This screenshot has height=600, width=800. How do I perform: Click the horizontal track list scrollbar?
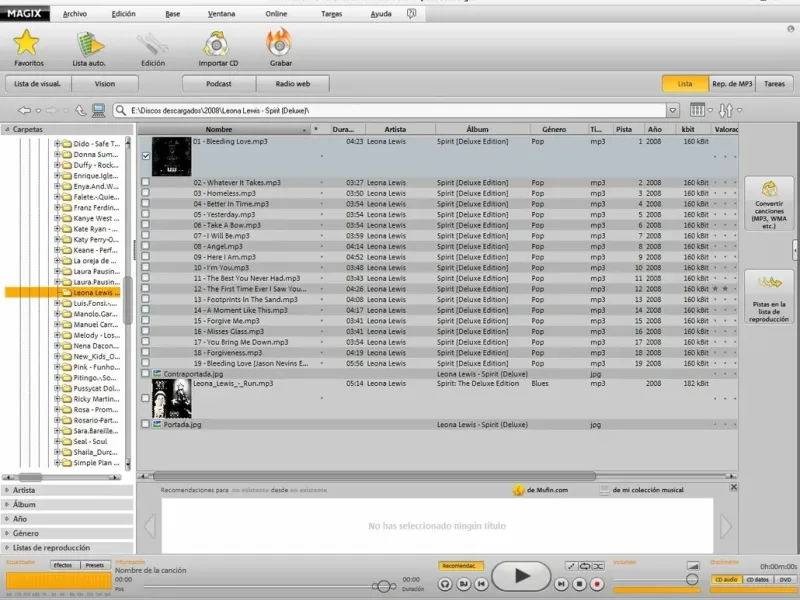tap(374, 476)
